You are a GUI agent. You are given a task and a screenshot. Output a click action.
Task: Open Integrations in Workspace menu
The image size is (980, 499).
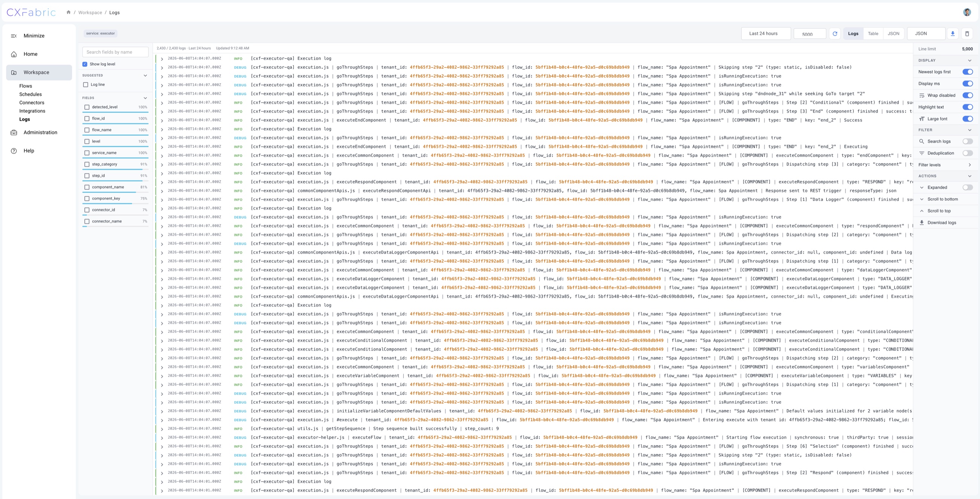pyautogui.click(x=32, y=111)
